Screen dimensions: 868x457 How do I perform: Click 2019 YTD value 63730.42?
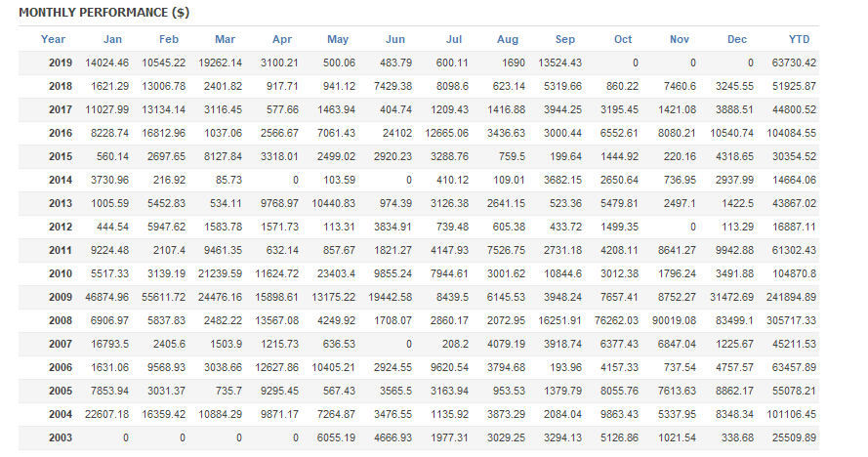coord(793,62)
